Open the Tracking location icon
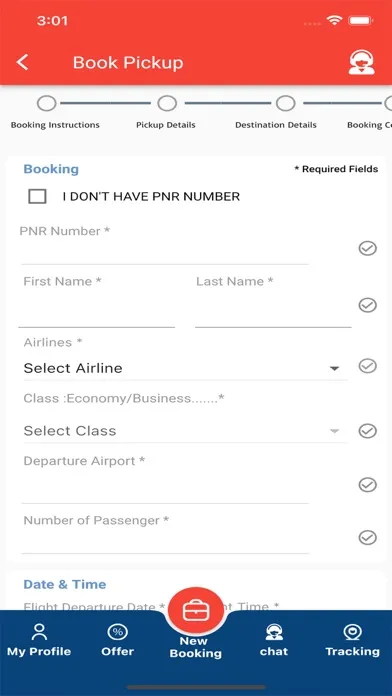The image size is (392, 696). tap(352, 632)
